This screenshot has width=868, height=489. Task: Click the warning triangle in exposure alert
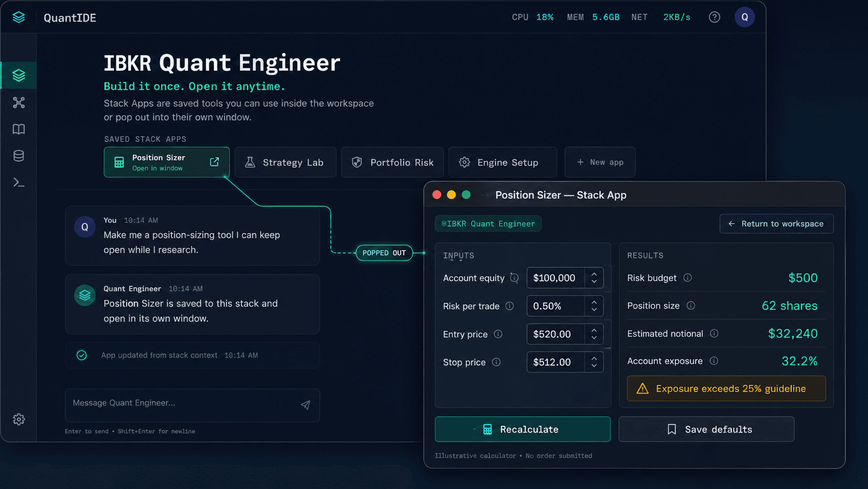[642, 389]
